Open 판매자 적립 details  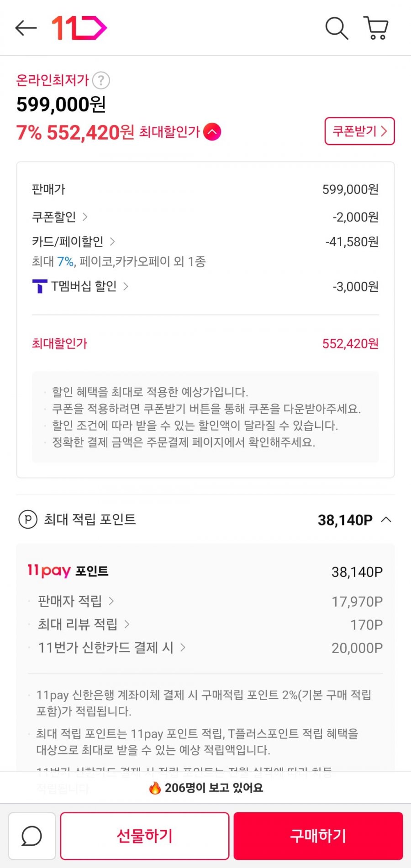(75, 601)
